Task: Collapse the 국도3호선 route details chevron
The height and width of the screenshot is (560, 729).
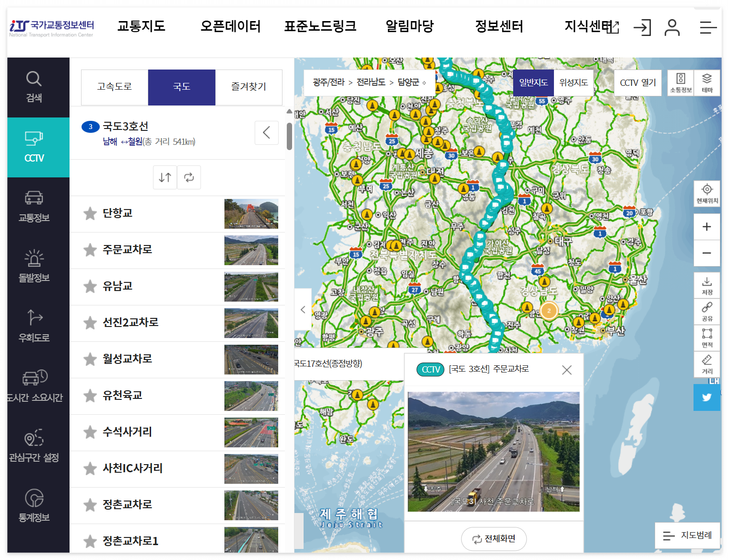Action: (x=267, y=133)
